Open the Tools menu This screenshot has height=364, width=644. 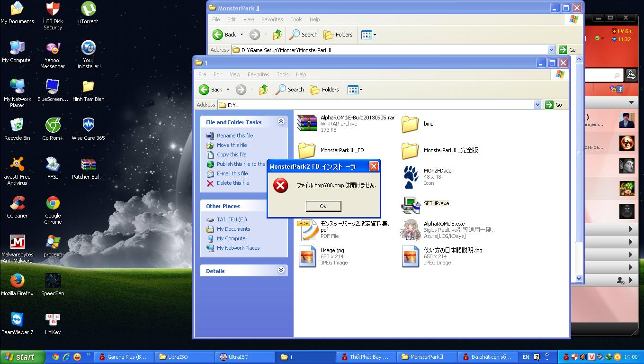(x=282, y=74)
